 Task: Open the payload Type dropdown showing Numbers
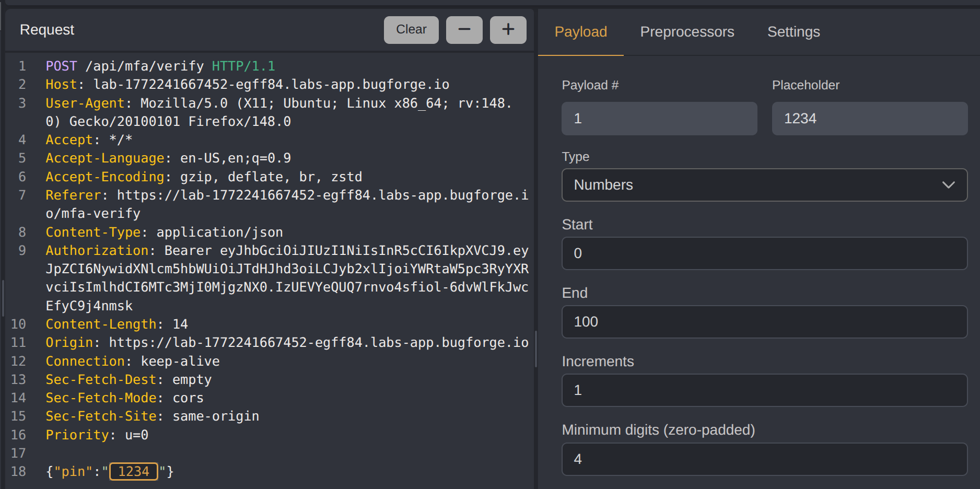(764, 185)
